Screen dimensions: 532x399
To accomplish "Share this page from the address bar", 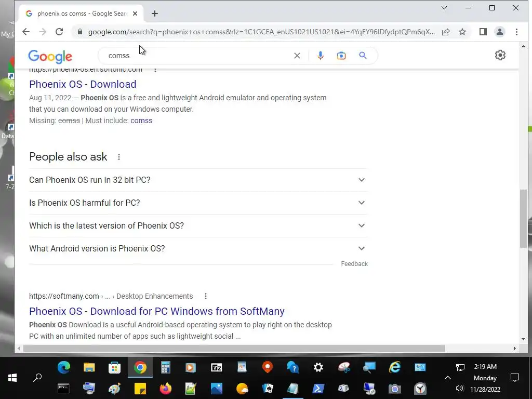I will [446, 32].
